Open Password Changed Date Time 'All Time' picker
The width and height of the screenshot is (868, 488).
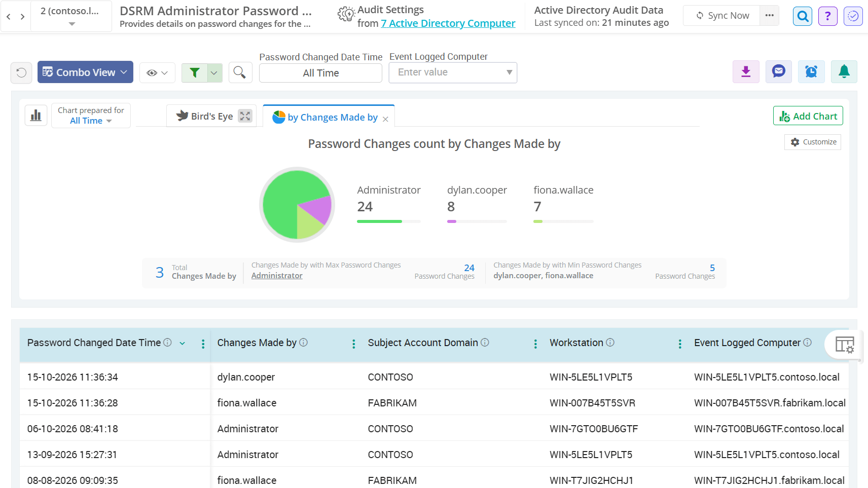320,73
